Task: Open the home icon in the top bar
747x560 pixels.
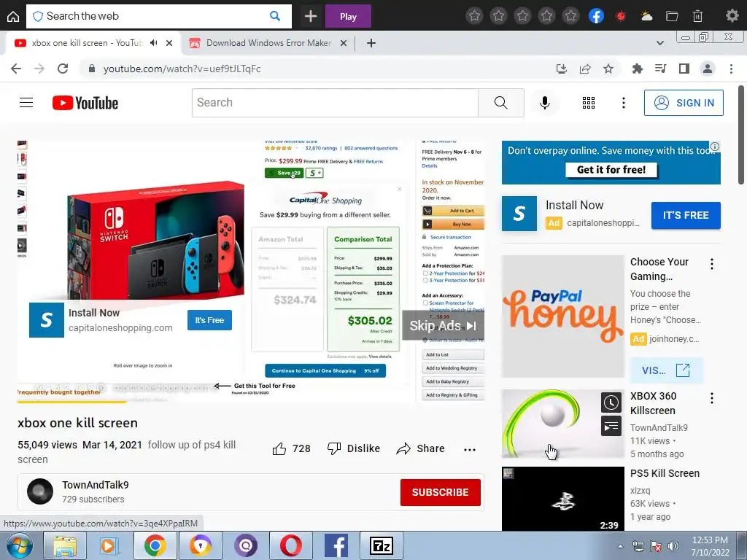Action: click(x=13, y=16)
